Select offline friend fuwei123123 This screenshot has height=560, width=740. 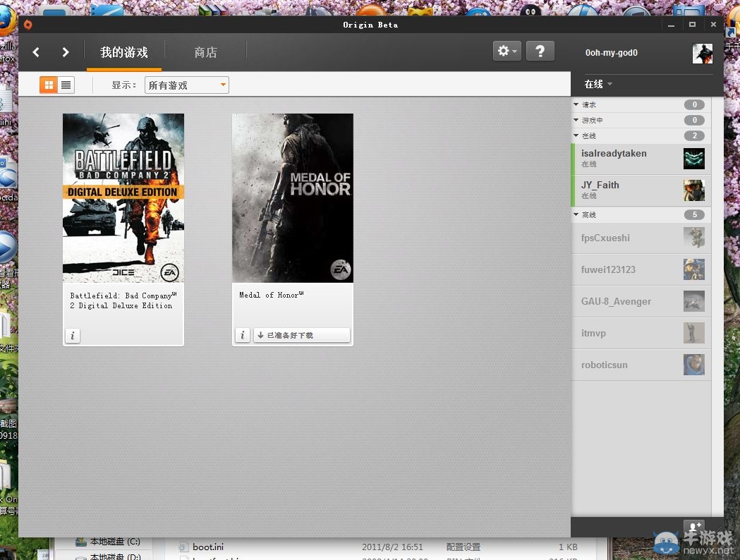pyautogui.click(x=641, y=269)
